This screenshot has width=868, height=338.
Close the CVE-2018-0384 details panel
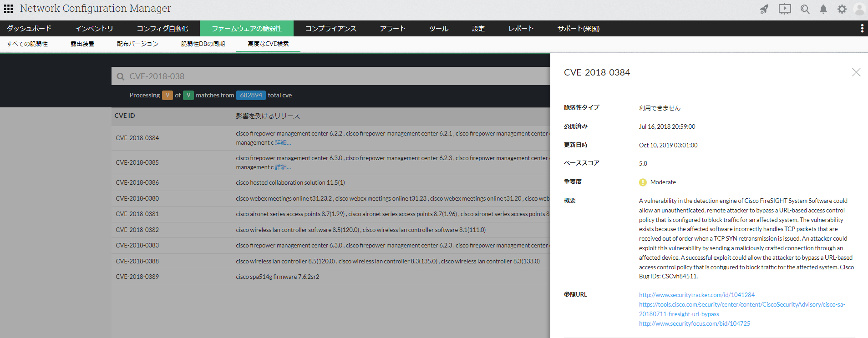click(x=856, y=72)
